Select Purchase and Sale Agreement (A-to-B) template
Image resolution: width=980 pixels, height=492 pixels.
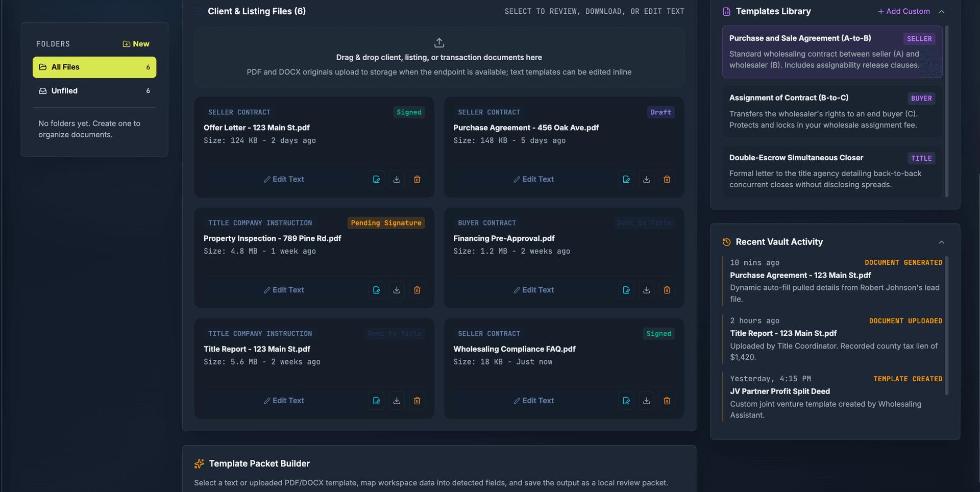tap(832, 52)
